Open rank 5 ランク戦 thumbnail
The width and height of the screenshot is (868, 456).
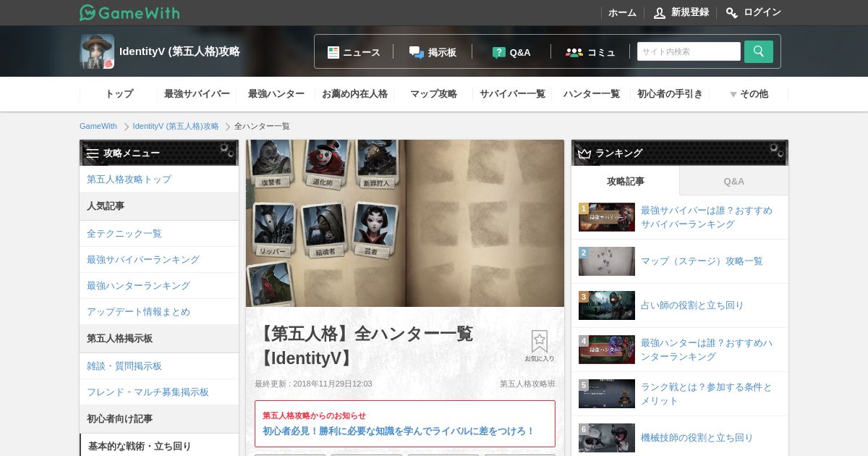point(607,394)
